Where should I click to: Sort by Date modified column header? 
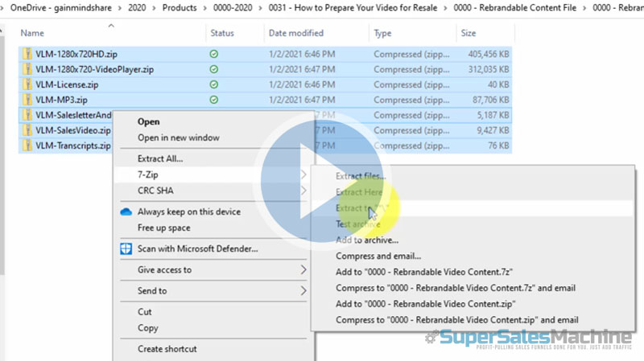[x=295, y=33]
